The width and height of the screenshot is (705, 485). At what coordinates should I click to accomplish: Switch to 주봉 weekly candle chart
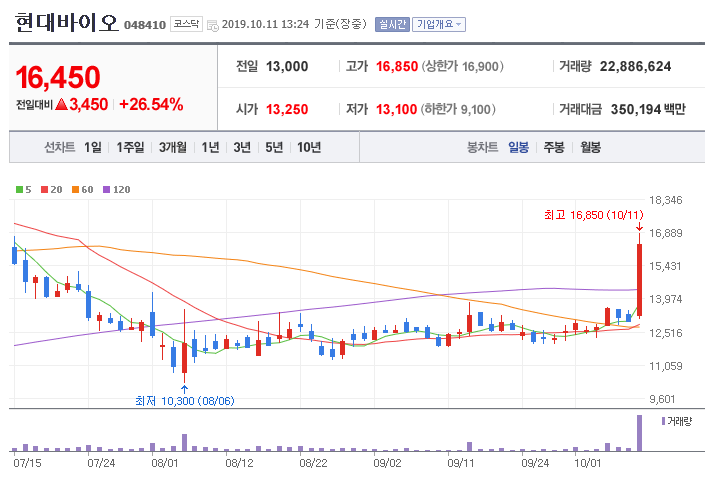click(x=554, y=147)
